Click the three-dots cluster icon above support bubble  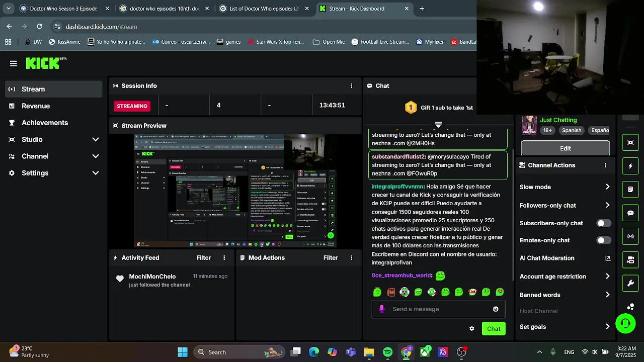pyautogui.click(x=630, y=306)
